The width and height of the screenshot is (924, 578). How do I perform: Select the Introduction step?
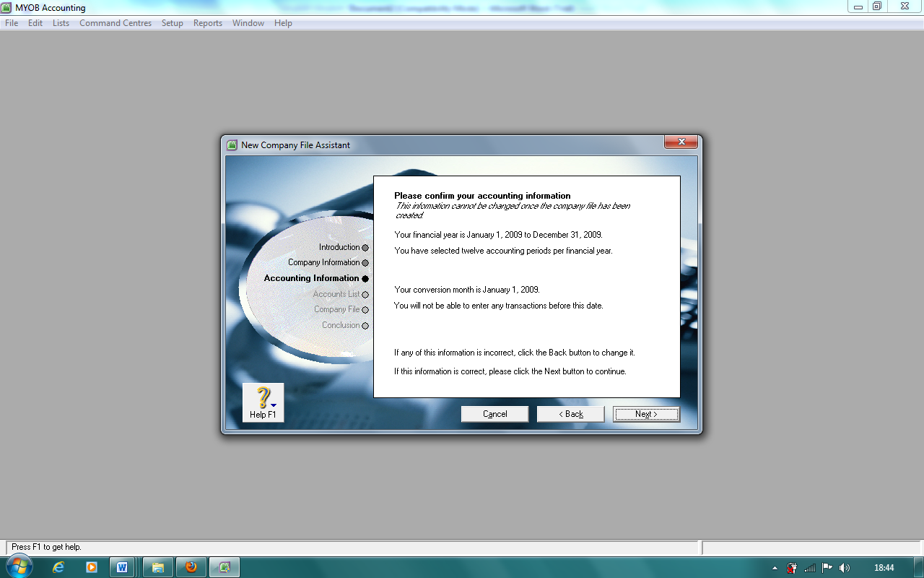tap(339, 247)
